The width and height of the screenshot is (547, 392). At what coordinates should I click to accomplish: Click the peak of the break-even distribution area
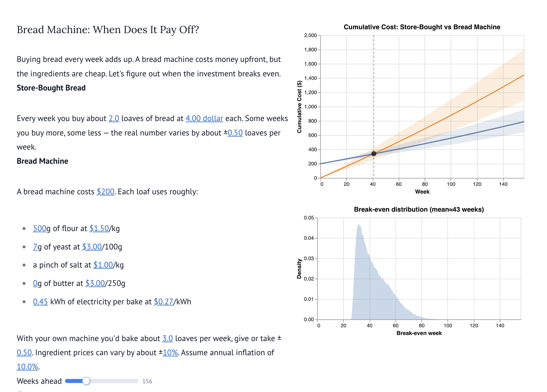pyautogui.click(x=359, y=225)
